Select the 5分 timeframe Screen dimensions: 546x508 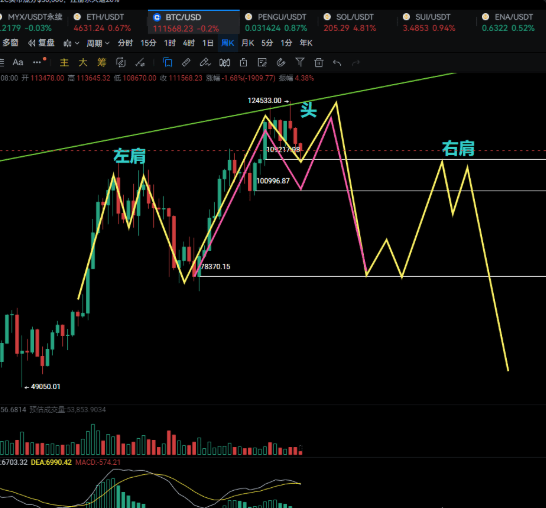tap(267, 43)
